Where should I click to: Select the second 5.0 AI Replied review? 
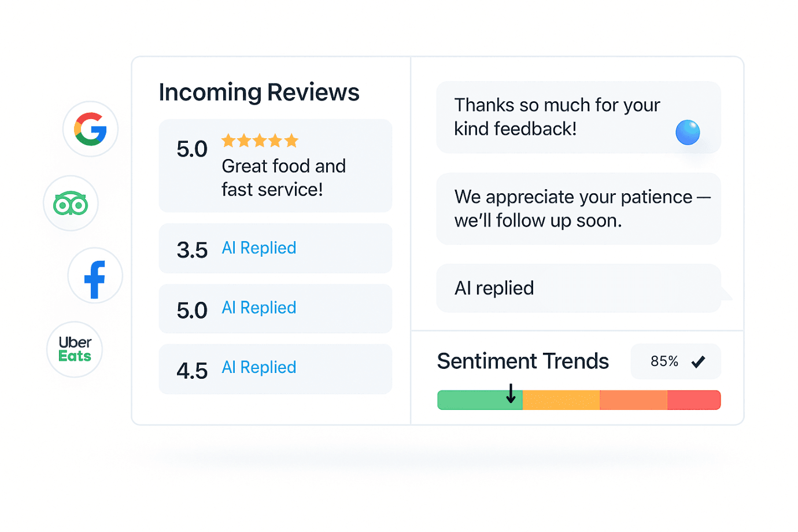tap(275, 309)
